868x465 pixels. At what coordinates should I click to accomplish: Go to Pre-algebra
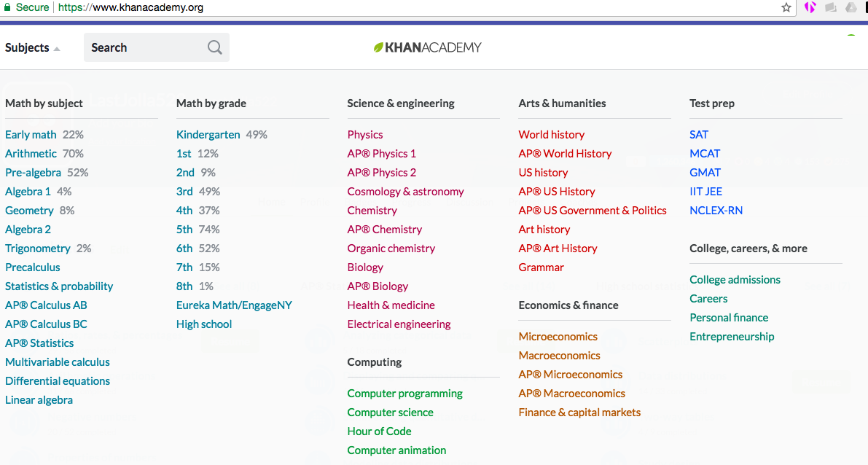pyautogui.click(x=33, y=172)
